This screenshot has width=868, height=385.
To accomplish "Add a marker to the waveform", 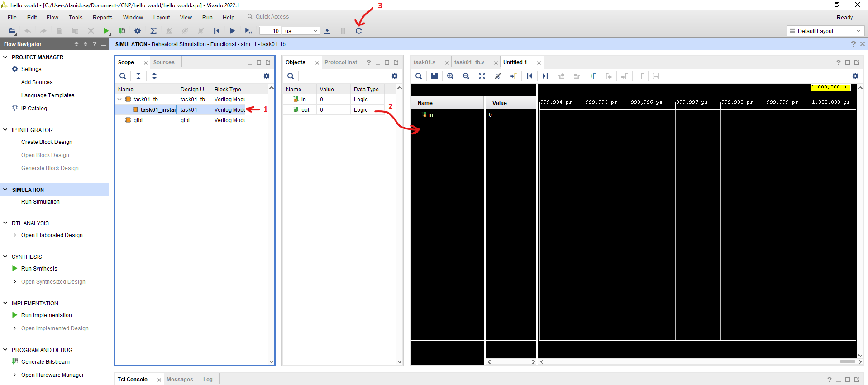I will pyautogui.click(x=592, y=76).
